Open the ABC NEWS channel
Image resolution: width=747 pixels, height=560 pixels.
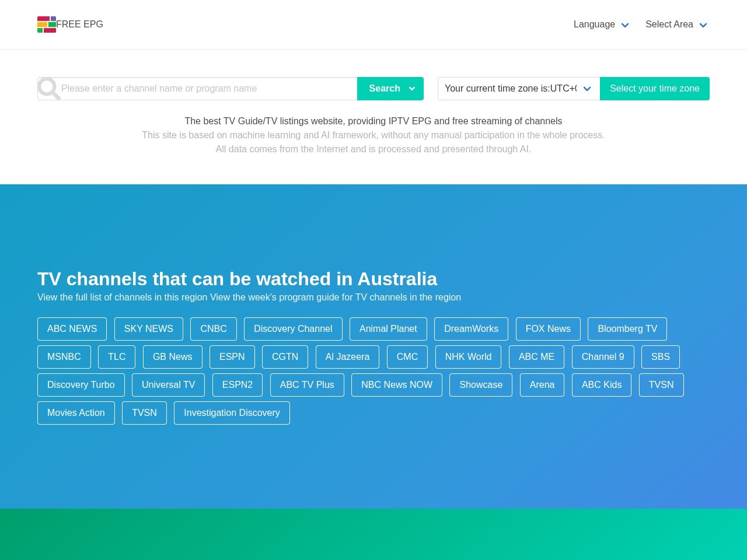click(72, 329)
